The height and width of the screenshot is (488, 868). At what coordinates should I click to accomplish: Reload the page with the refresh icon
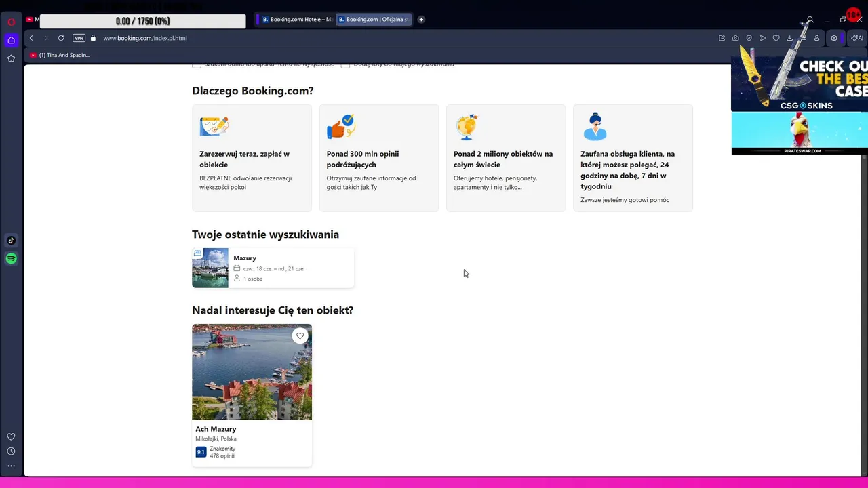click(x=61, y=38)
